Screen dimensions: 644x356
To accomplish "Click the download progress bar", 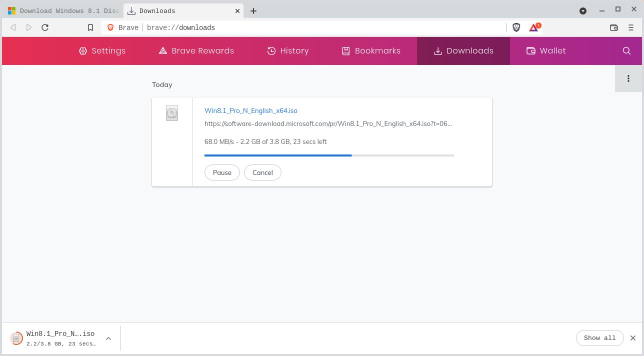I will coord(329,155).
